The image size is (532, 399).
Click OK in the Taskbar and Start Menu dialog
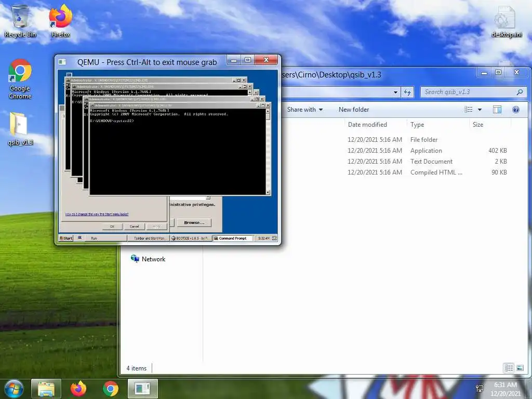pyautogui.click(x=112, y=227)
